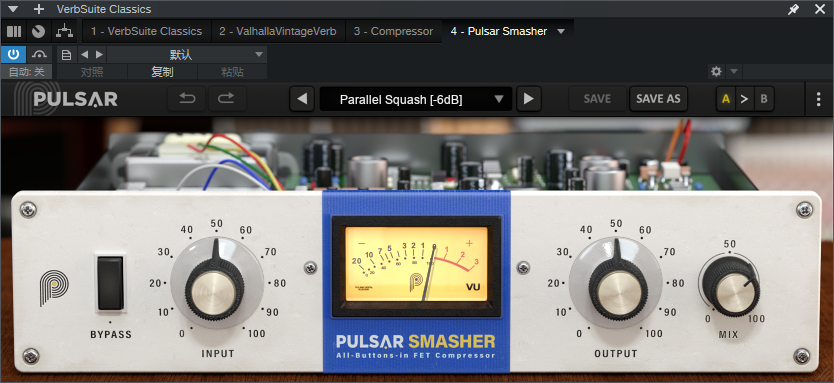
Task: Click the Pulsar undo arrow icon
Action: [187, 98]
